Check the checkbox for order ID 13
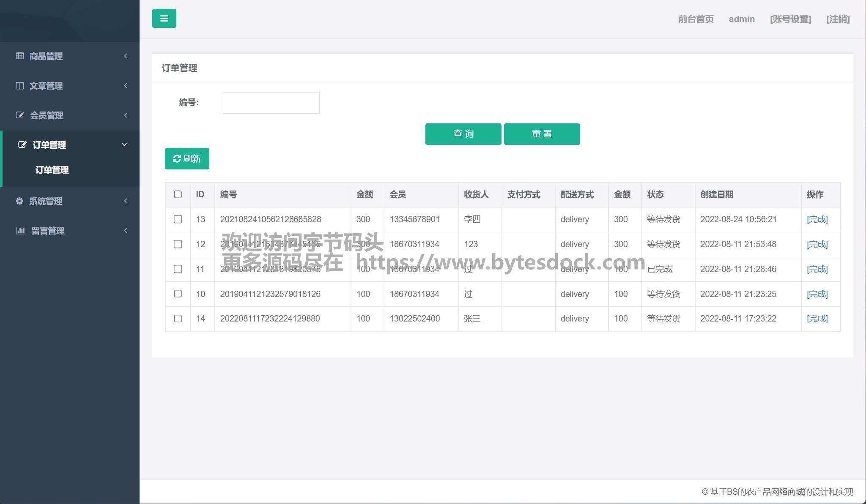 tap(178, 219)
